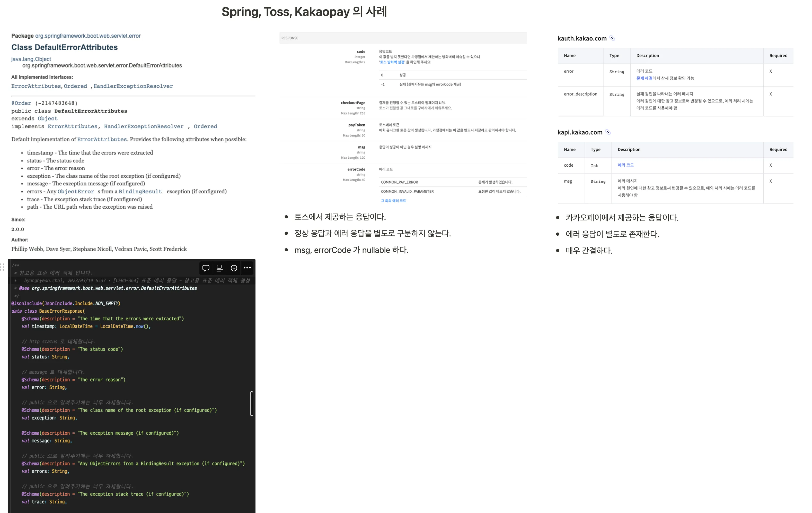Image resolution: width=812 pixels, height=513 pixels.
Task: Click the 'kauth.kakao.com' heading
Action: coord(582,38)
